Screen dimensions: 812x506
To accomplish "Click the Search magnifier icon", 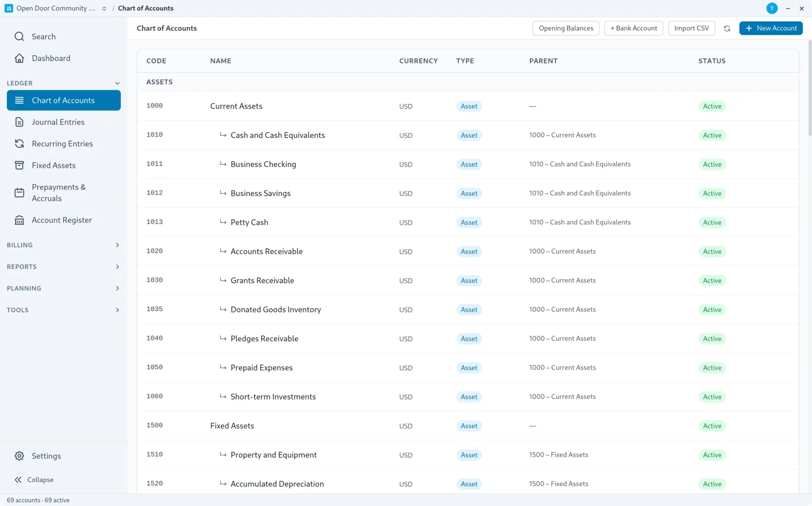I will [19, 37].
